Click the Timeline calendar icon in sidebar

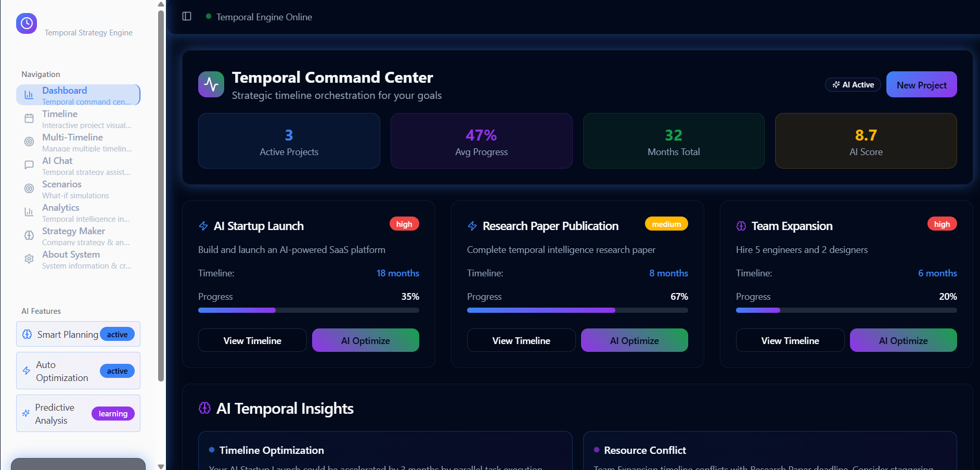(x=29, y=119)
